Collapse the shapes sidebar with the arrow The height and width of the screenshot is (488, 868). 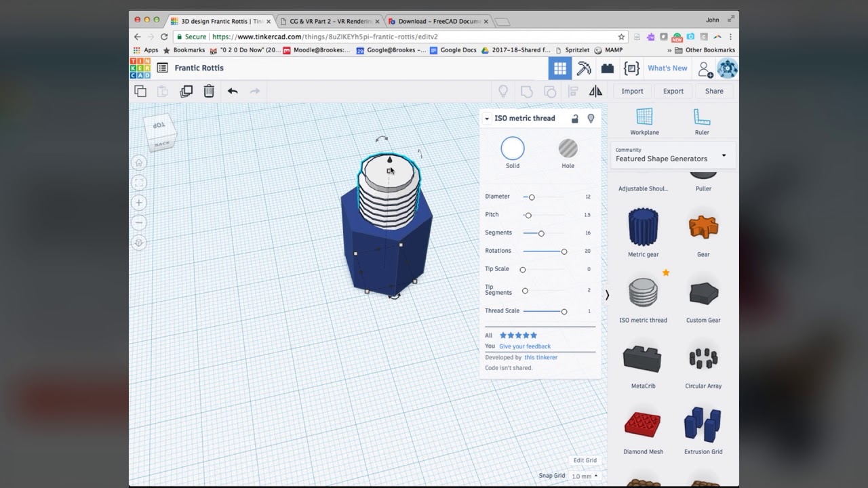(x=607, y=295)
